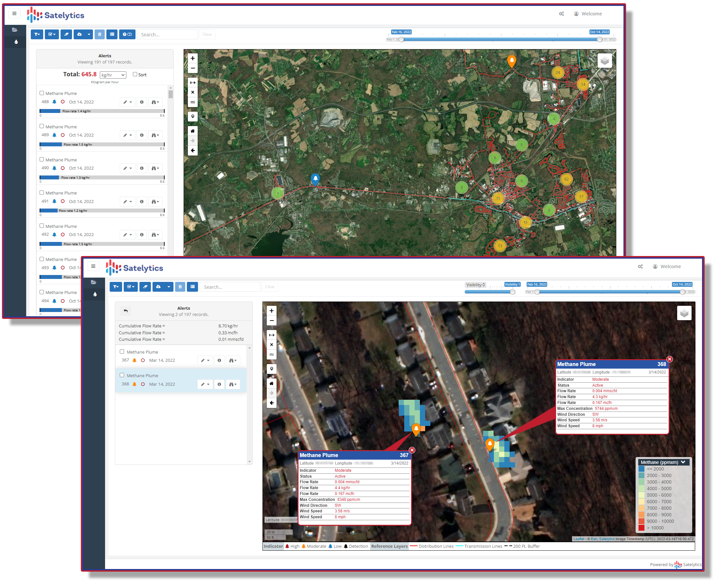Click the trash delete icon in top toolbar
Image resolution: width=722 pixels, height=588 pixels.
[99, 34]
